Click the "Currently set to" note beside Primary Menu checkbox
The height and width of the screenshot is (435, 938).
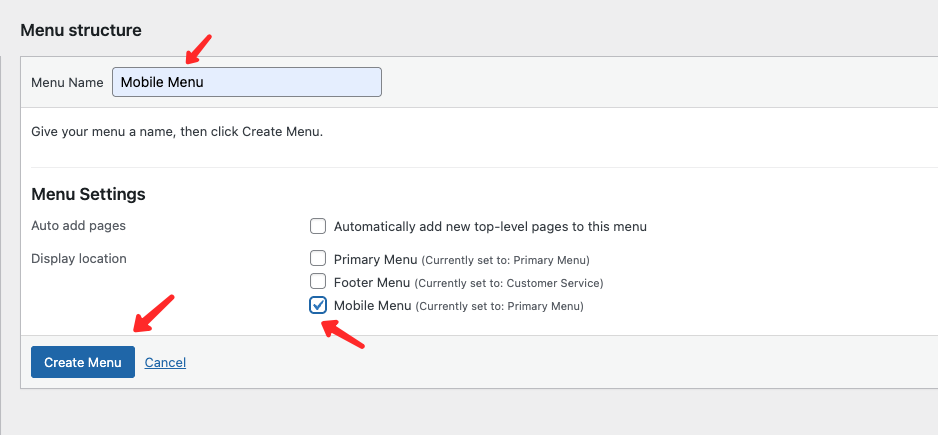click(505, 260)
